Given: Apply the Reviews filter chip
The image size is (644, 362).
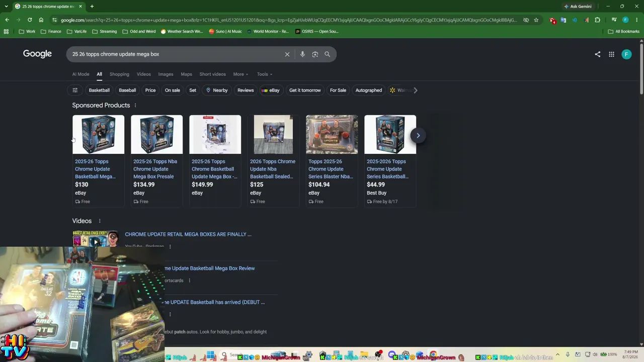Looking at the screenshot, I should [246, 90].
